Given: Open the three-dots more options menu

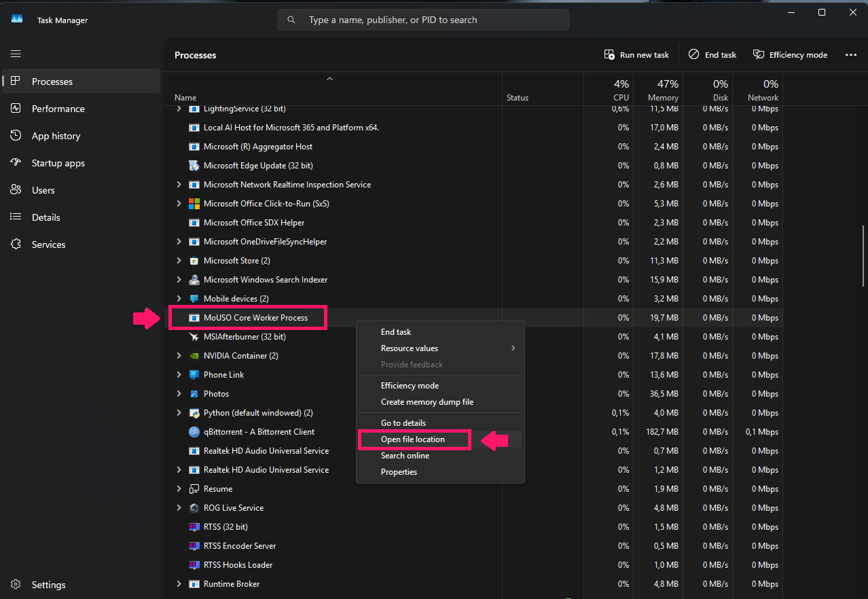Looking at the screenshot, I should coord(850,55).
